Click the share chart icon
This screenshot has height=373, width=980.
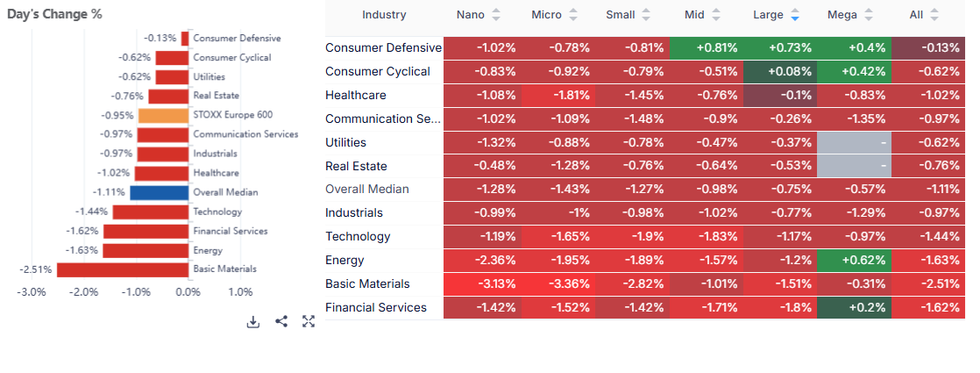tap(281, 321)
